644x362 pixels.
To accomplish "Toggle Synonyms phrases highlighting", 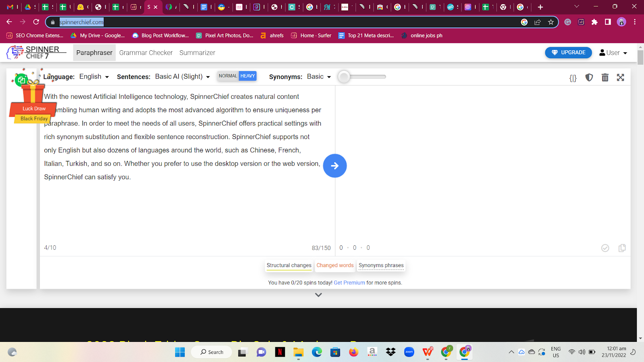I will click(381, 265).
